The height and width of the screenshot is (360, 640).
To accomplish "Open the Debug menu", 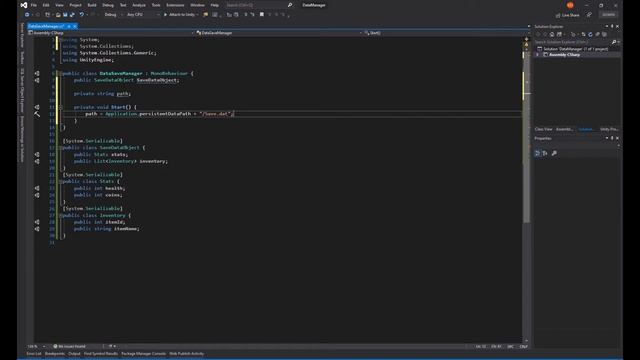I will pos(108,5).
